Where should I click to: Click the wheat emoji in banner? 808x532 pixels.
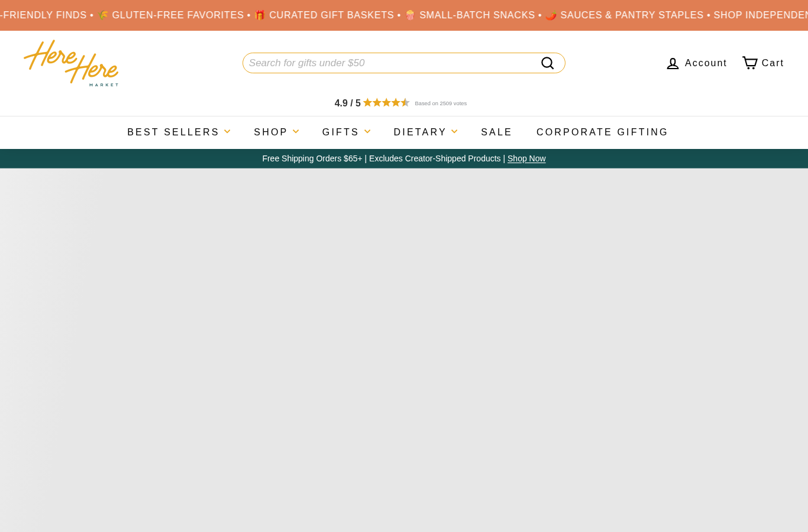(103, 15)
